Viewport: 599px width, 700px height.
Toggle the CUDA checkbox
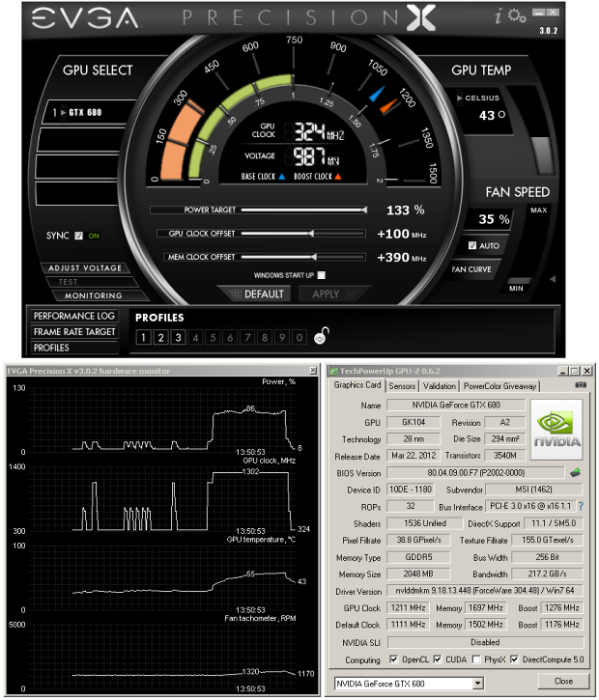click(x=438, y=659)
